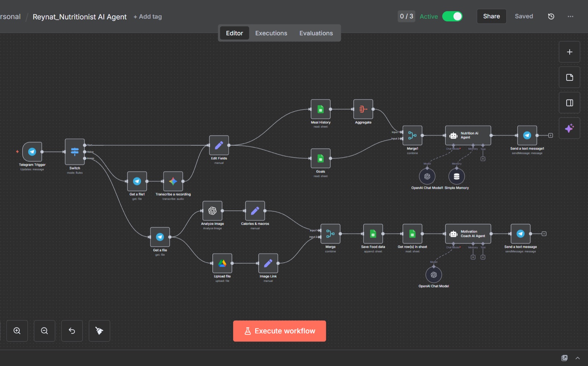This screenshot has width=588, height=366.
Task: Open the Image Link node
Action: point(268,263)
